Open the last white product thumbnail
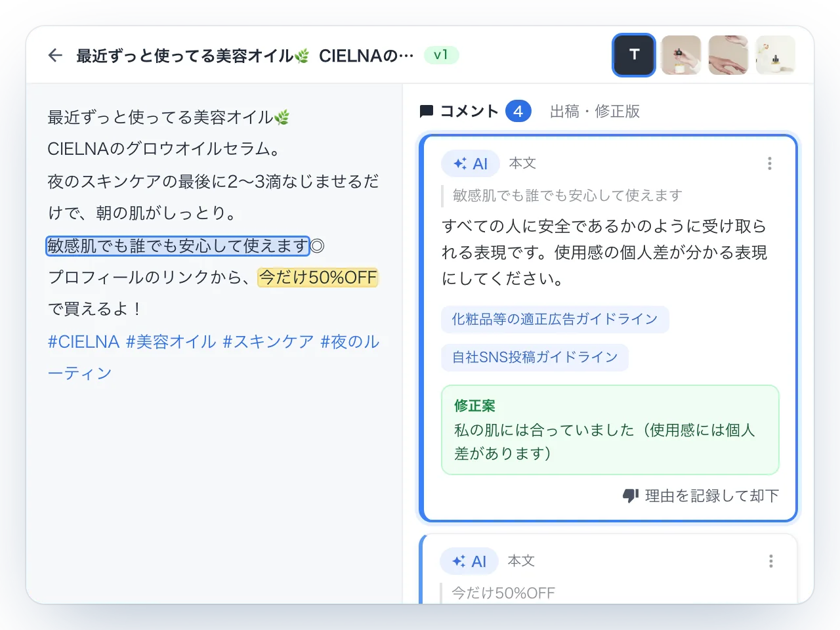 tap(776, 55)
